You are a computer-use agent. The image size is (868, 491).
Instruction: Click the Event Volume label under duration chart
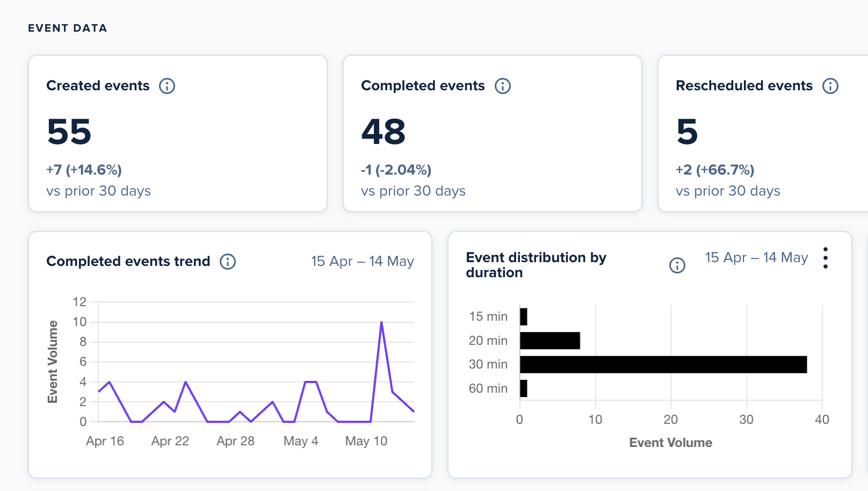[671, 443]
